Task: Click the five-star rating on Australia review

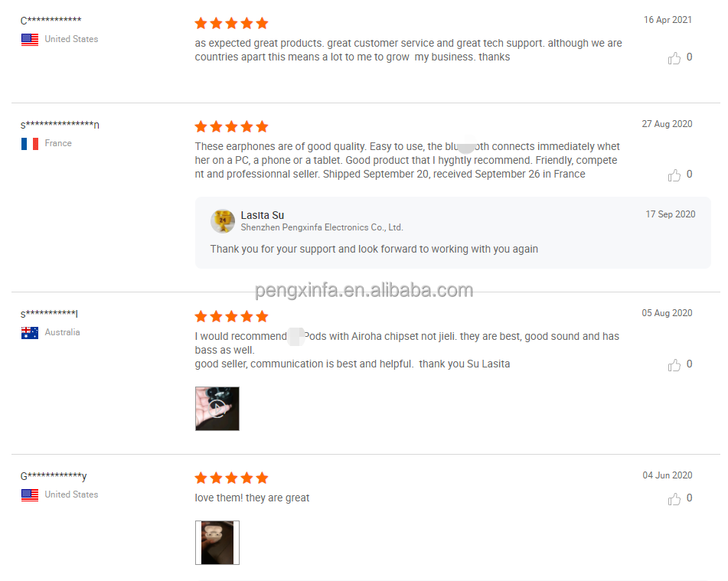Action: [232, 317]
